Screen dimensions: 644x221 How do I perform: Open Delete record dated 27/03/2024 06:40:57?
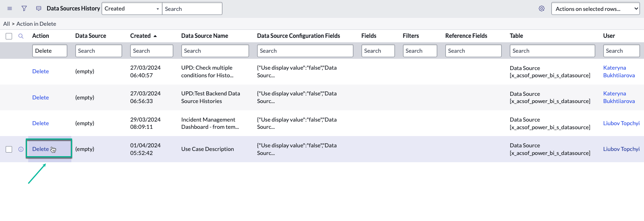click(x=40, y=71)
